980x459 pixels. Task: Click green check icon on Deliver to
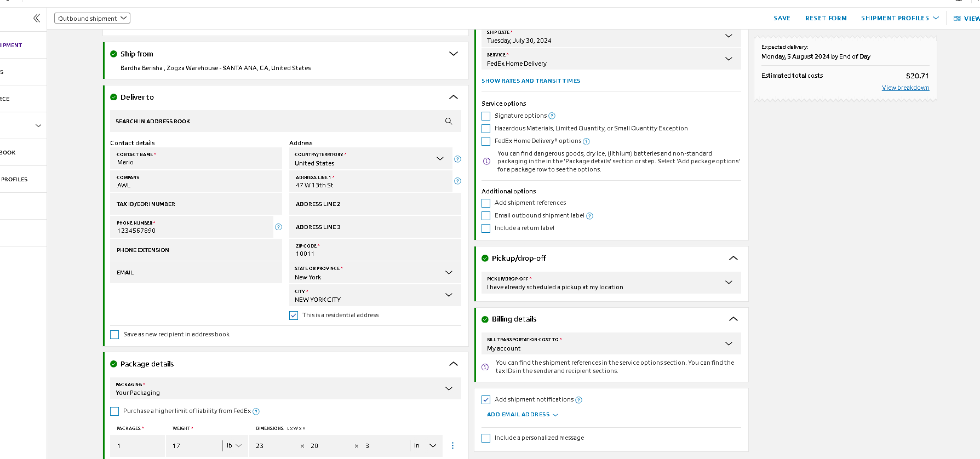point(113,97)
